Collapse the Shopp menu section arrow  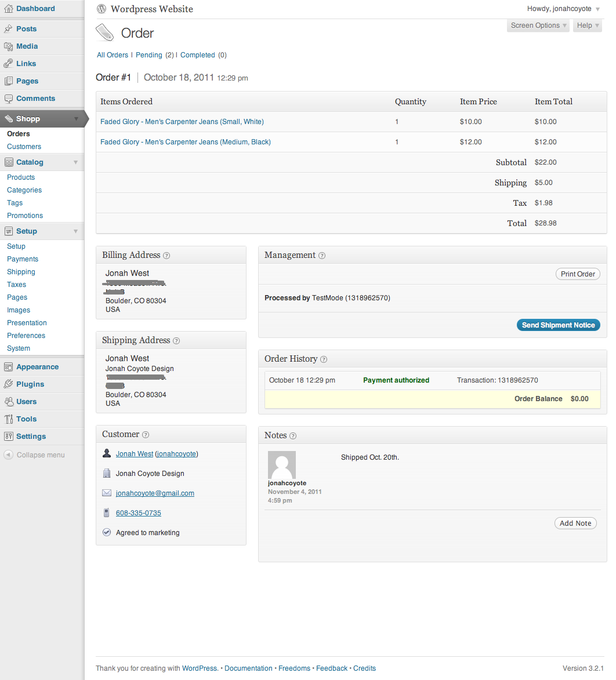point(76,119)
